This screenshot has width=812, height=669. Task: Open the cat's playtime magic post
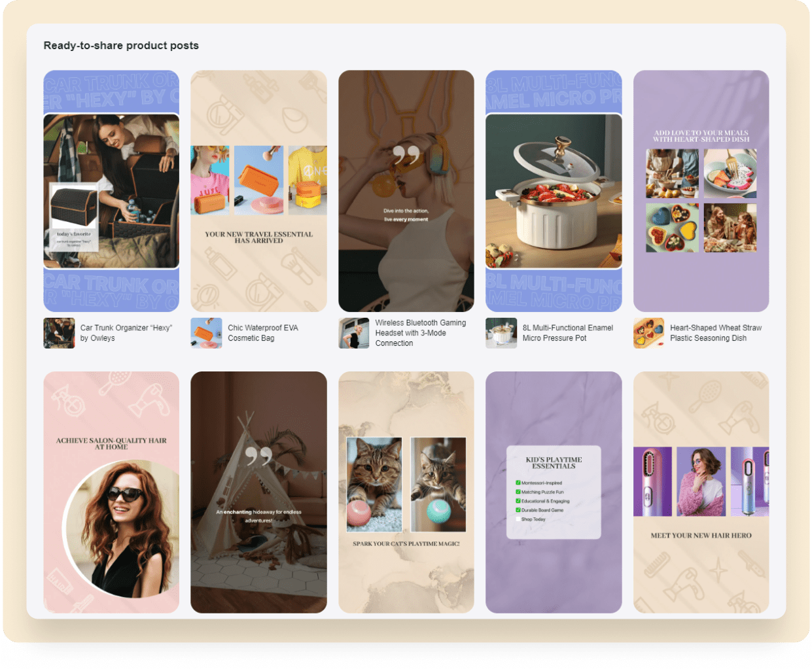[x=406, y=492]
